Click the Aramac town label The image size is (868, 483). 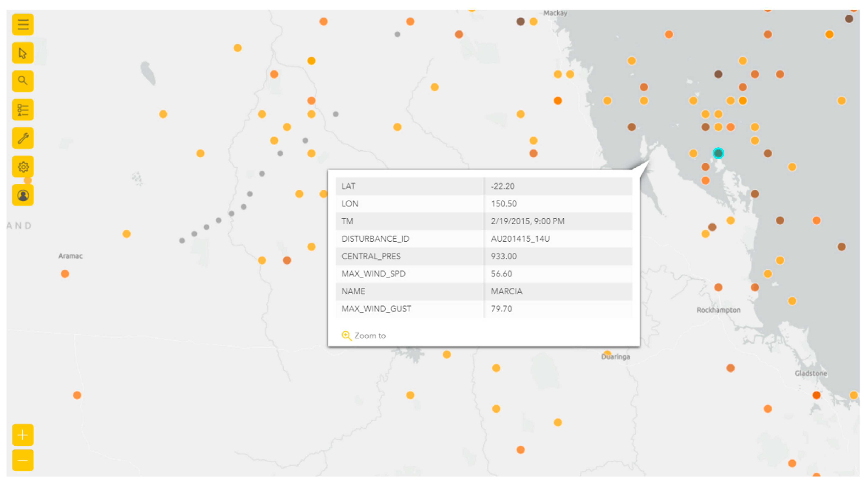point(70,256)
